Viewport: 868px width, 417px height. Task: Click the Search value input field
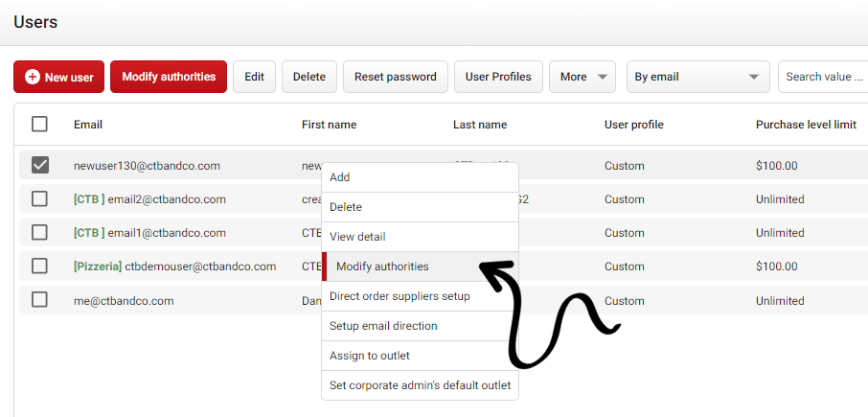822,77
